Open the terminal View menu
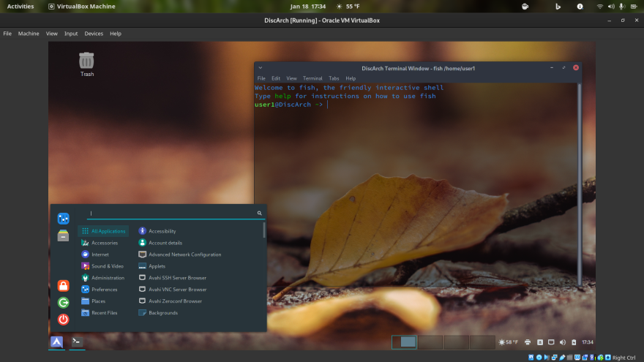This screenshot has height=362, width=644. 291,78
